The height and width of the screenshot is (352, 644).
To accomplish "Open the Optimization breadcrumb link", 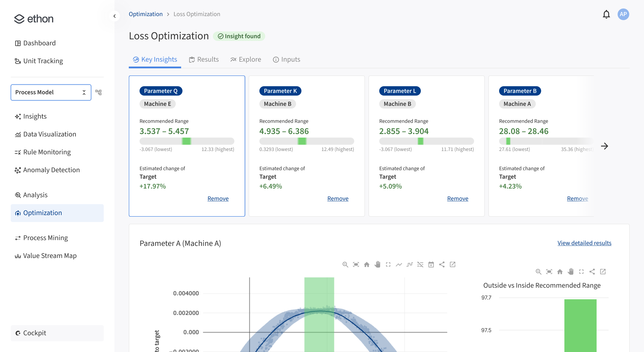I will pyautogui.click(x=146, y=14).
